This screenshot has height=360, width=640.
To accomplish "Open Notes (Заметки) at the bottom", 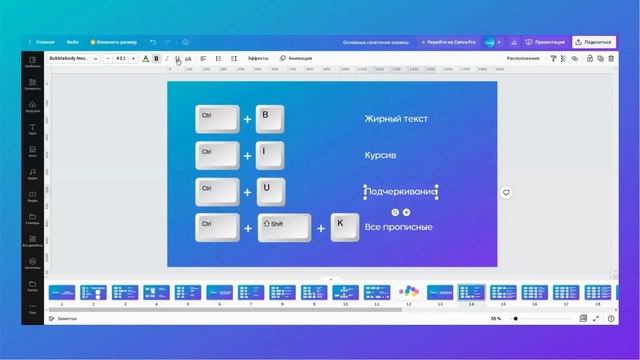I will point(62,319).
